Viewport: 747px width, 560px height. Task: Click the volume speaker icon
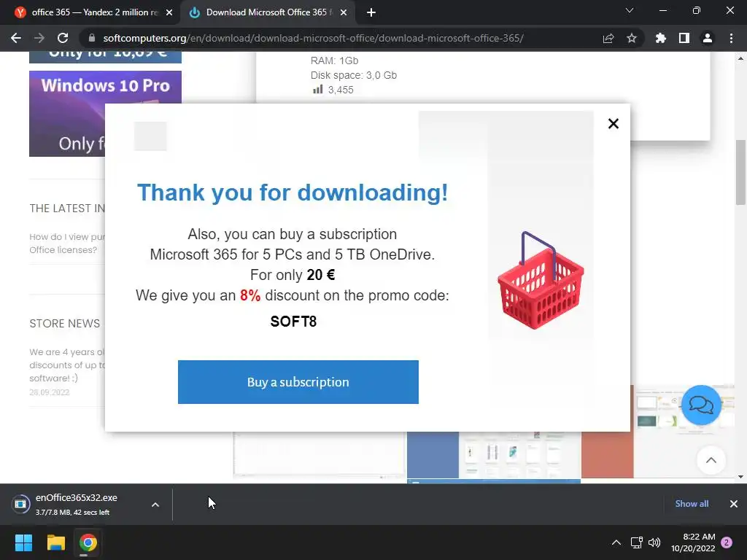coord(654,542)
